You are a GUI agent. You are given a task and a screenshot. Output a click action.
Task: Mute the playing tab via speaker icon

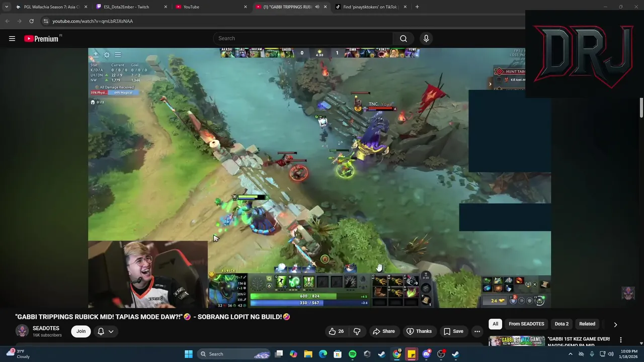[317, 7]
